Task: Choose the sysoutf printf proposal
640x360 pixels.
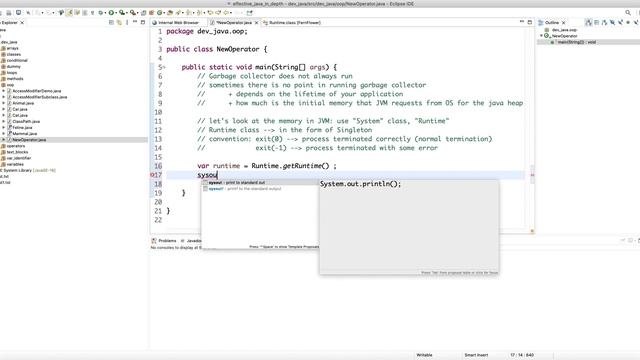Action: point(259,189)
